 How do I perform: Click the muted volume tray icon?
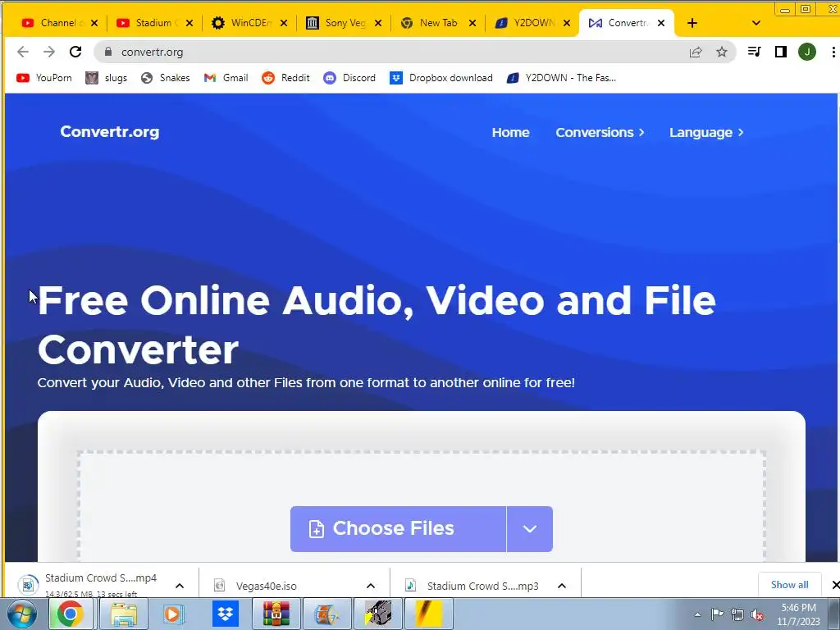point(757,614)
